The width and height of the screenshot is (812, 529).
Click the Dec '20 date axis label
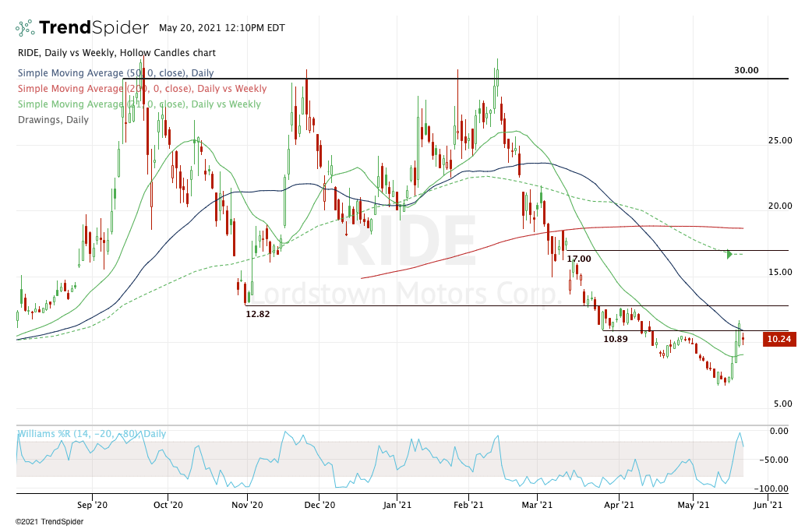point(320,505)
